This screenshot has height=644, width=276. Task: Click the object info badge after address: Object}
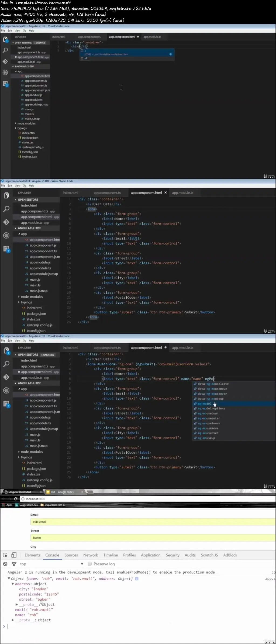[137, 579]
